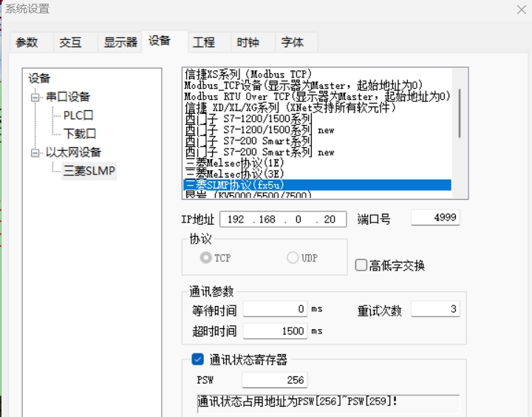Collapse the 串口设备 tree node
The height and width of the screenshot is (417, 532).
(35, 97)
